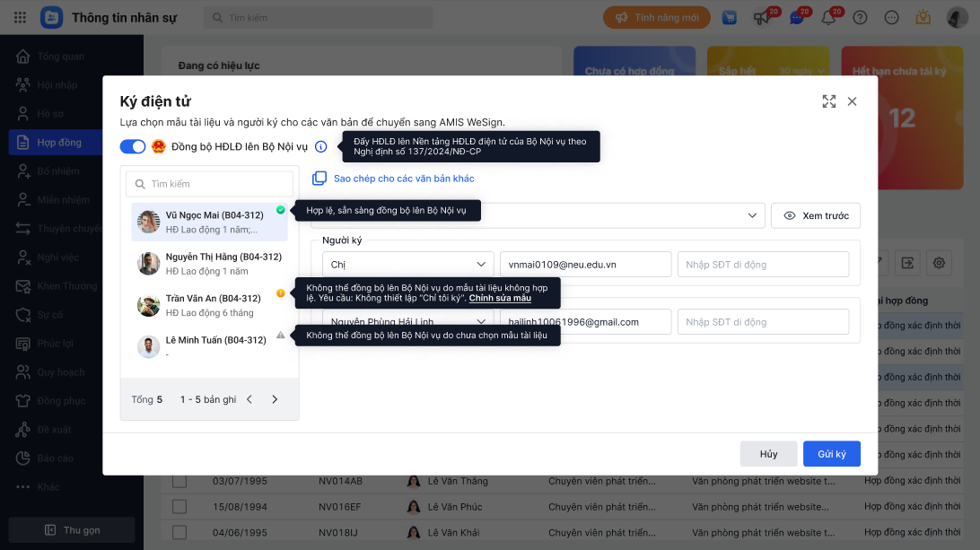
Task: Click the Hủy button
Action: click(x=769, y=454)
